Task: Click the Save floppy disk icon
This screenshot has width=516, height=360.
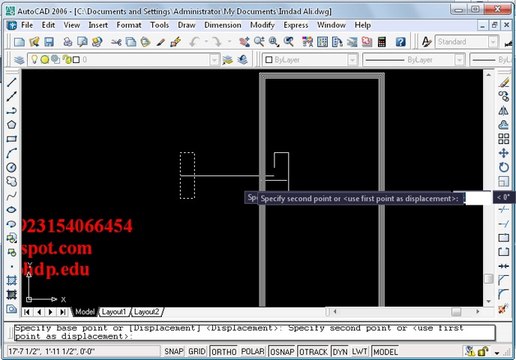Action: [49, 42]
